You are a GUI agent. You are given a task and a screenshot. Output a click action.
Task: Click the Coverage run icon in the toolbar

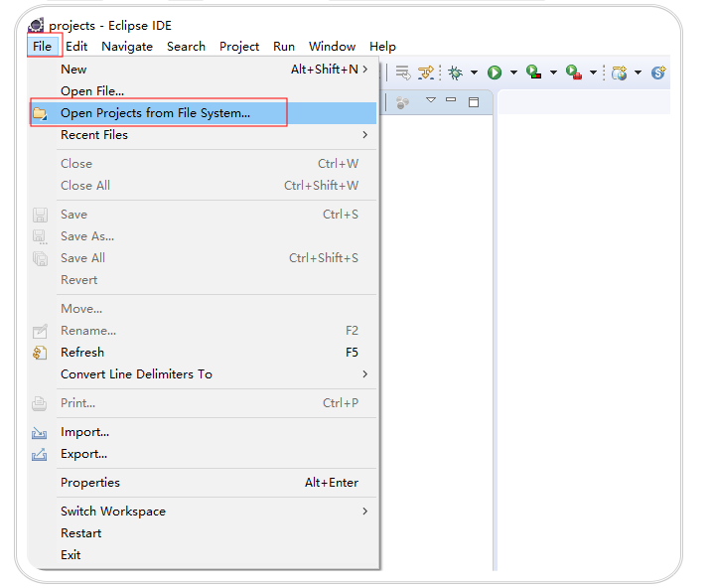click(x=533, y=73)
